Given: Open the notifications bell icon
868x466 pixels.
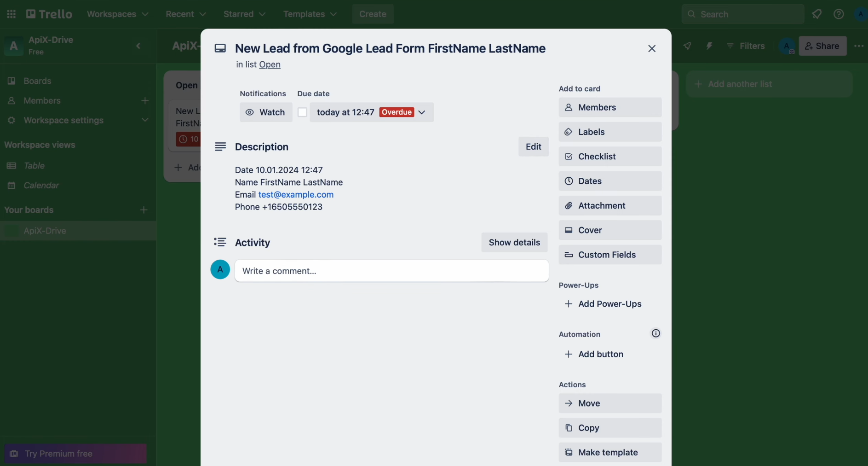Looking at the screenshot, I should [817, 14].
